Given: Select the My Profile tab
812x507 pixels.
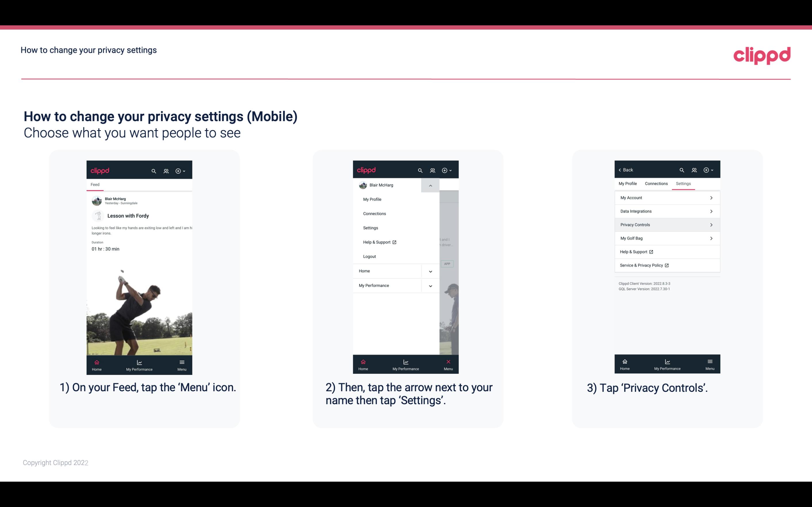Looking at the screenshot, I should point(628,183).
